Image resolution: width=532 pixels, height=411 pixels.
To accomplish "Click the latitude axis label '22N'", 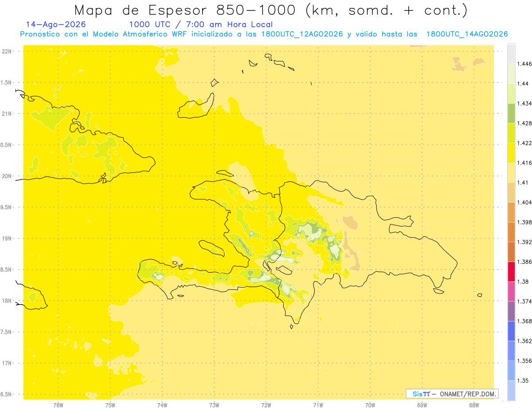I will [7, 51].
